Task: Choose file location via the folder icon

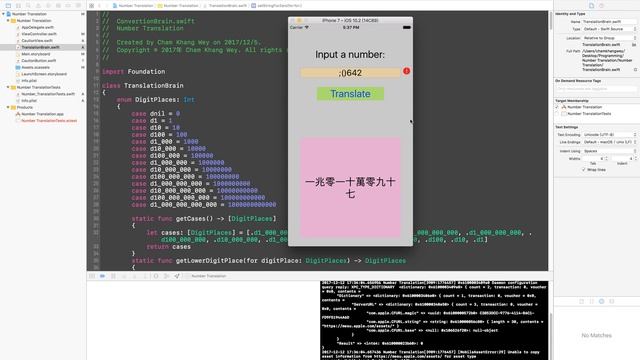Action: tap(634, 44)
